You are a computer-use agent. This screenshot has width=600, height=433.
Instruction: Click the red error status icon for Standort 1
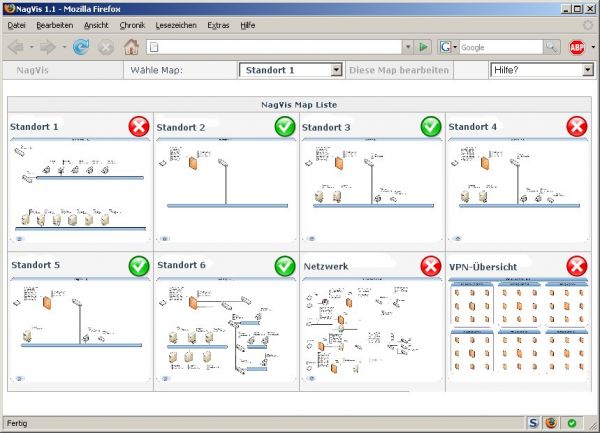coord(139,126)
